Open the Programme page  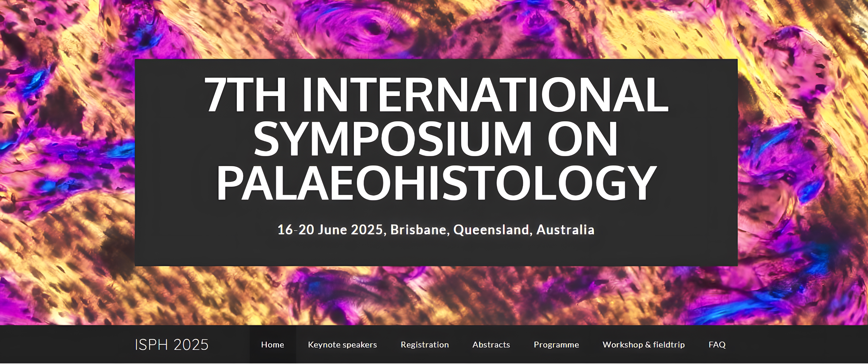(x=556, y=344)
